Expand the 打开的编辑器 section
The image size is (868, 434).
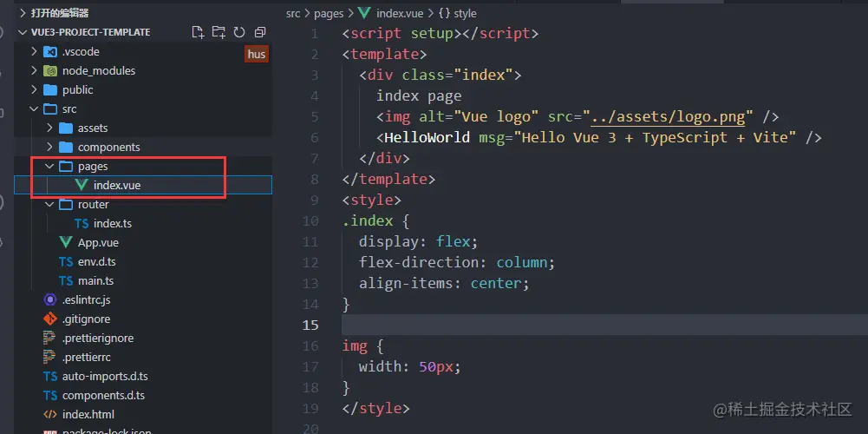(23, 13)
